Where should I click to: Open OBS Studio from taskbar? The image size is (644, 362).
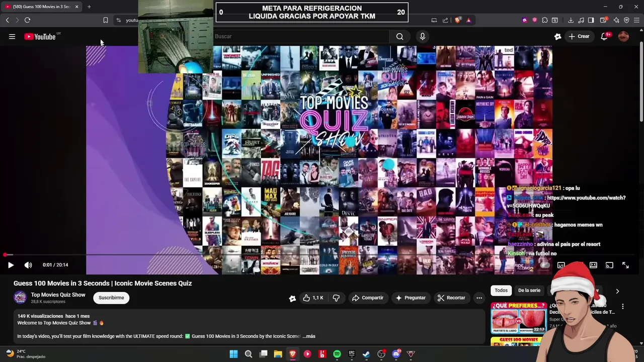coord(381,354)
